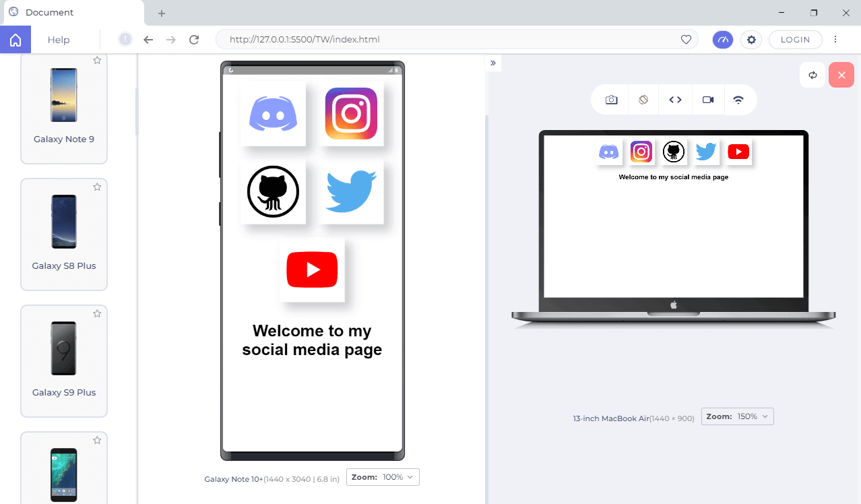Click the "13-inch MacBook Air" label
This screenshot has width=861, height=504.
tap(610, 418)
